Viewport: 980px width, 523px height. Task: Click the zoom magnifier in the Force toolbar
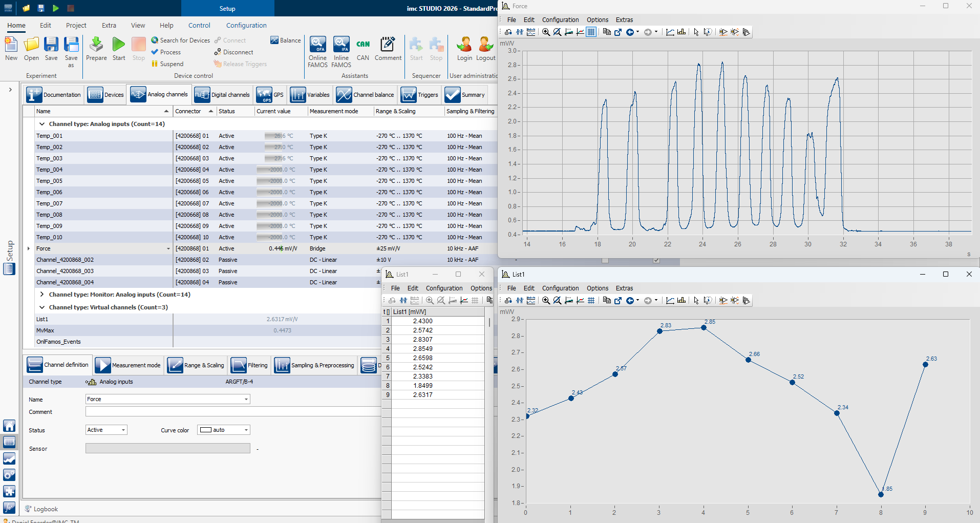coord(546,32)
